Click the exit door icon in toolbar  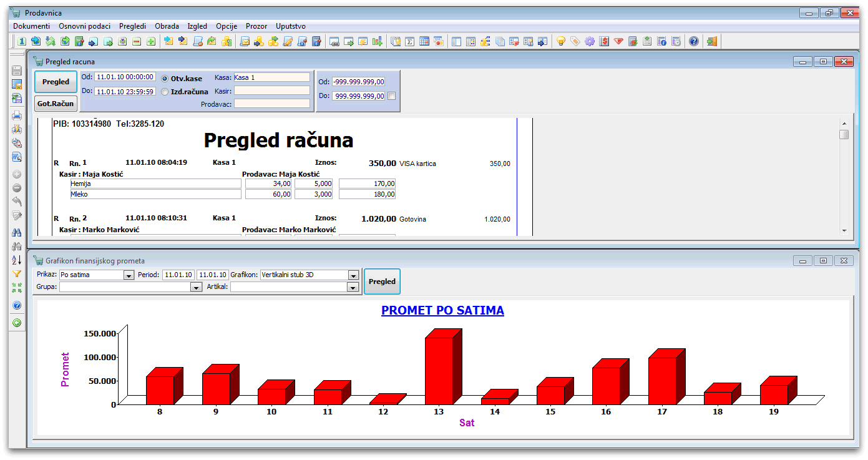pyautogui.click(x=712, y=41)
